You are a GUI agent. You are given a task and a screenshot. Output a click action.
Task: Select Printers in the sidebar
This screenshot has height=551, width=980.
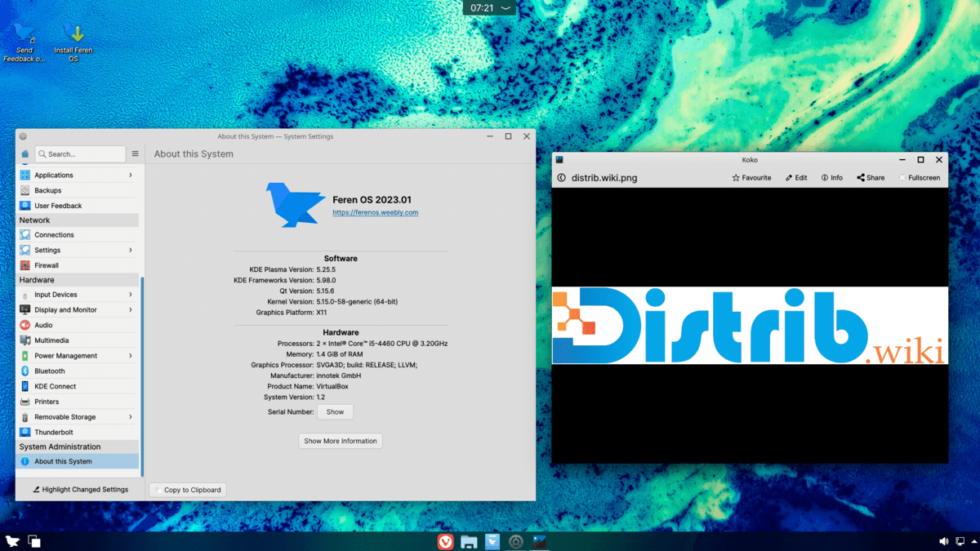point(78,402)
